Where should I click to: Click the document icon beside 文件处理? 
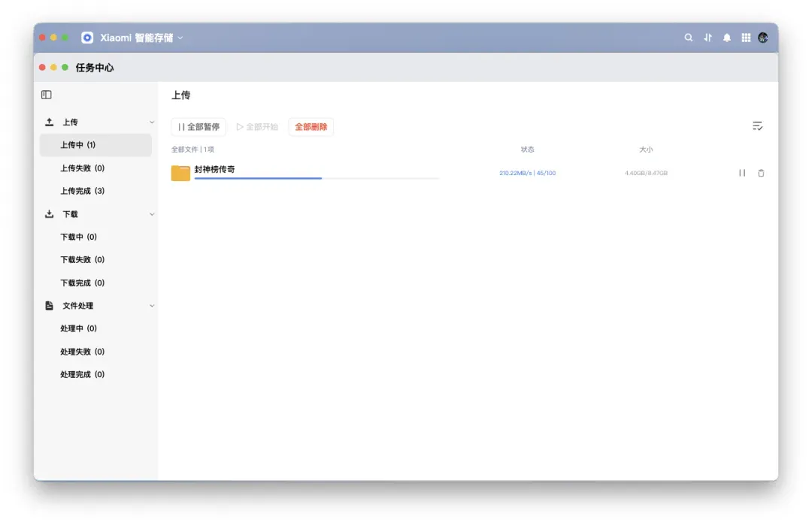[x=49, y=305]
